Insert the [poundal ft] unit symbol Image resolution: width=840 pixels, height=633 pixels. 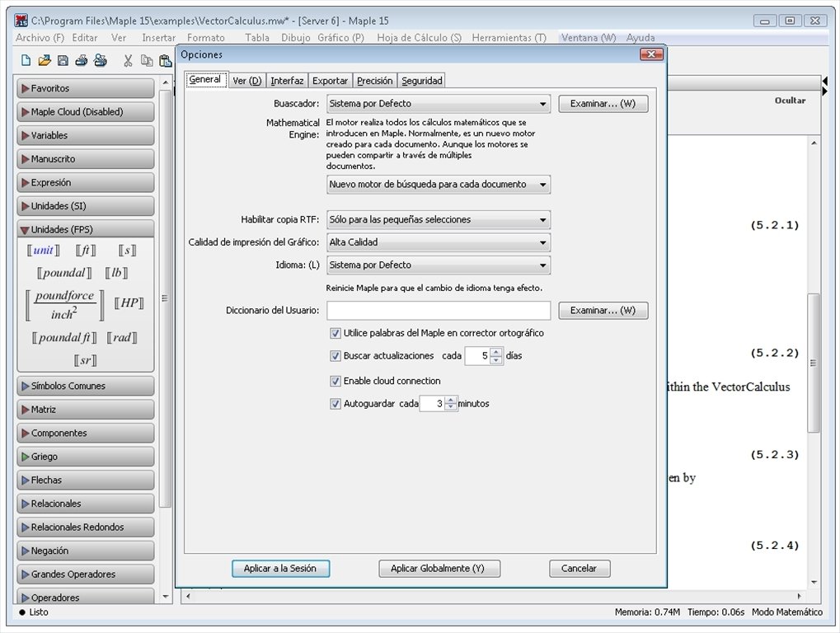click(64, 337)
